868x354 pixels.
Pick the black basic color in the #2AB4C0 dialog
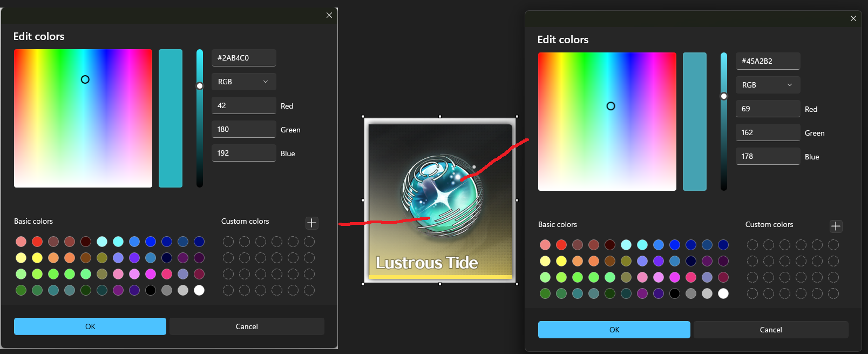pyautogui.click(x=151, y=290)
